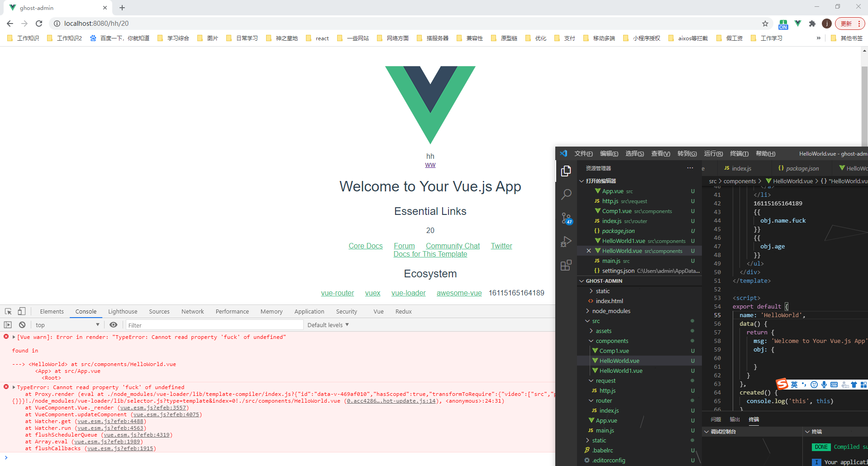Open index.html in the explorer tree
This screenshot has height=466, width=868.
pyautogui.click(x=610, y=301)
